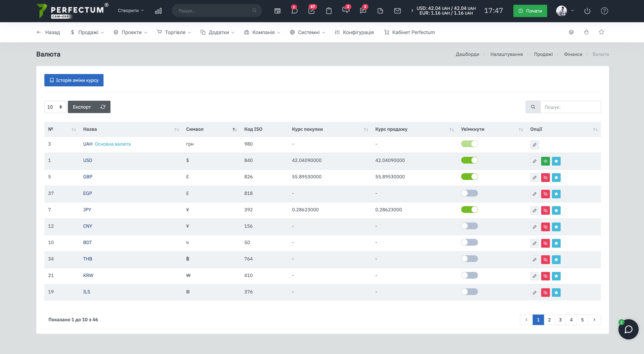Open the mail envelope icon
Image resolution: width=644 pixels, height=354 pixels.
click(397, 11)
